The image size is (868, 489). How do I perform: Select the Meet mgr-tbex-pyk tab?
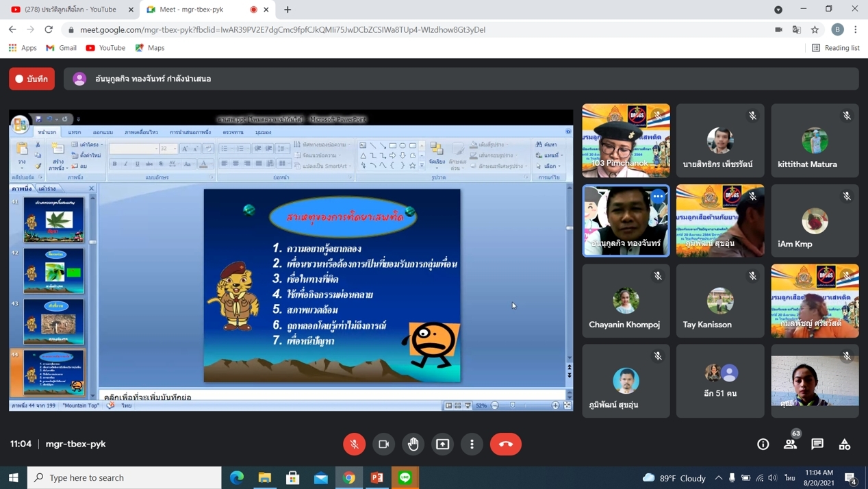[x=192, y=10]
